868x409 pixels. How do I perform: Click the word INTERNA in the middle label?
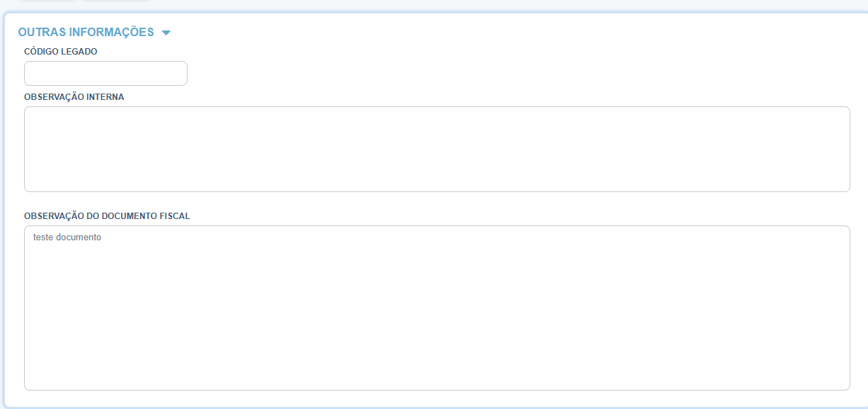click(106, 97)
